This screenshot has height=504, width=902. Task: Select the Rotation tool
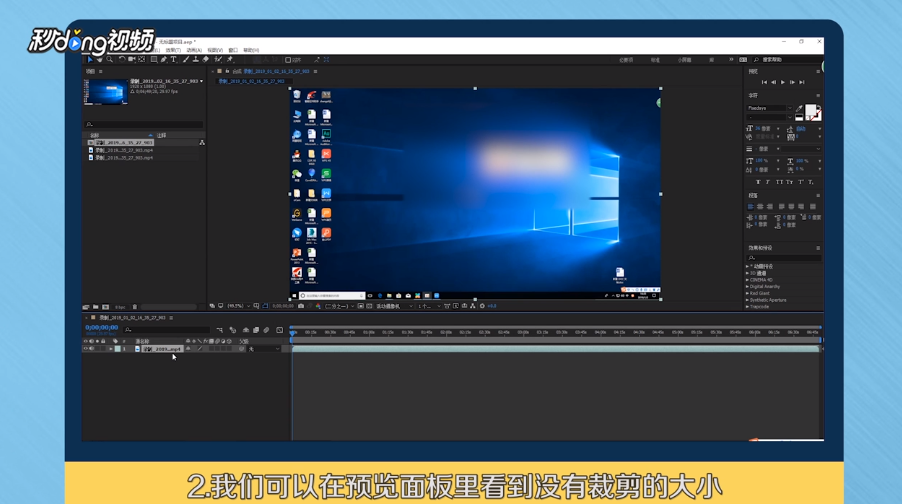[122, 59]
